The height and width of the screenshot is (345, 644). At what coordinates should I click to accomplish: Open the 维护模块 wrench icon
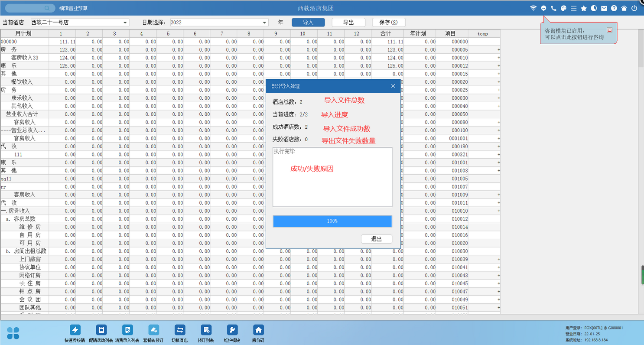(x=232, y=330)
